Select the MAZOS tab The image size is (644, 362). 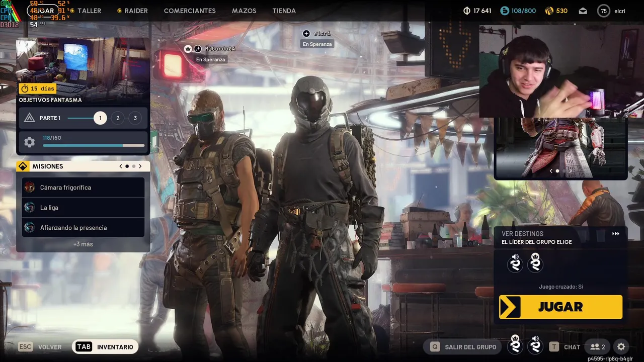click(244, 11)
